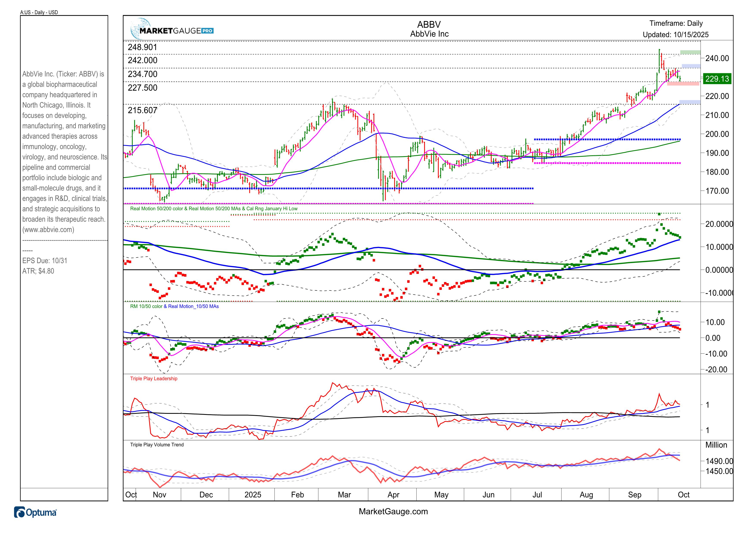Viewport: 756px width, 535px height.
Task: Click the ABBV ticker title
Action: point(429,24)
